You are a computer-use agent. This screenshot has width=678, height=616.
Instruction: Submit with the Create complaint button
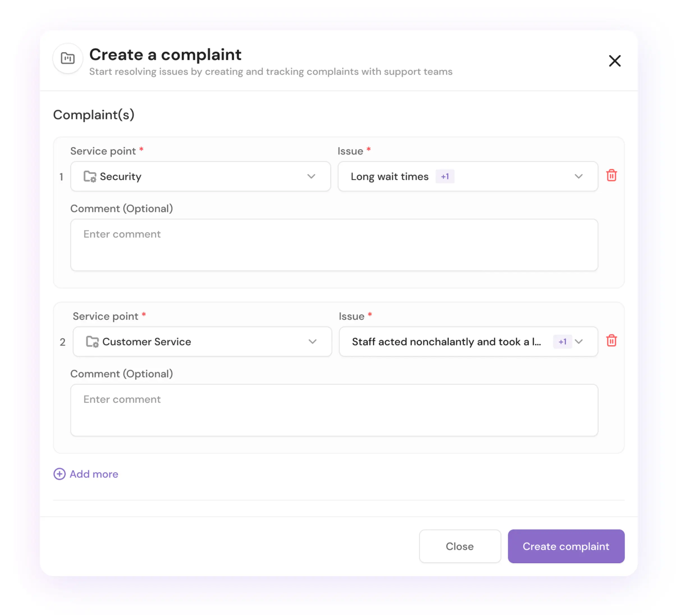pyautogui.click(x=566, y=546)
